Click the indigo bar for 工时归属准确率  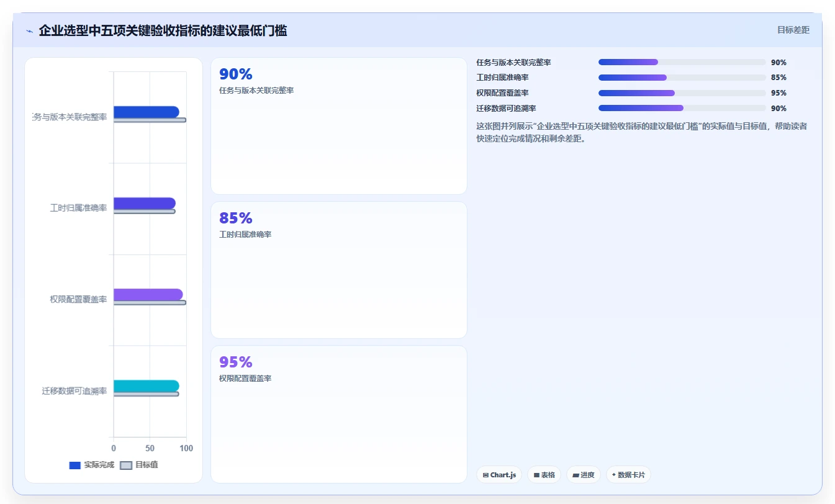point(145,203)
